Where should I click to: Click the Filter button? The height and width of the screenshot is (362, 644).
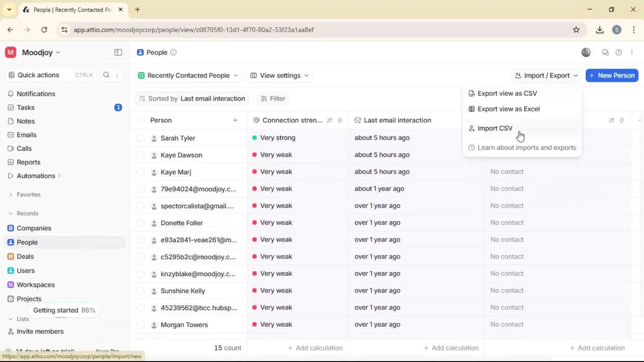coord(273,99)
